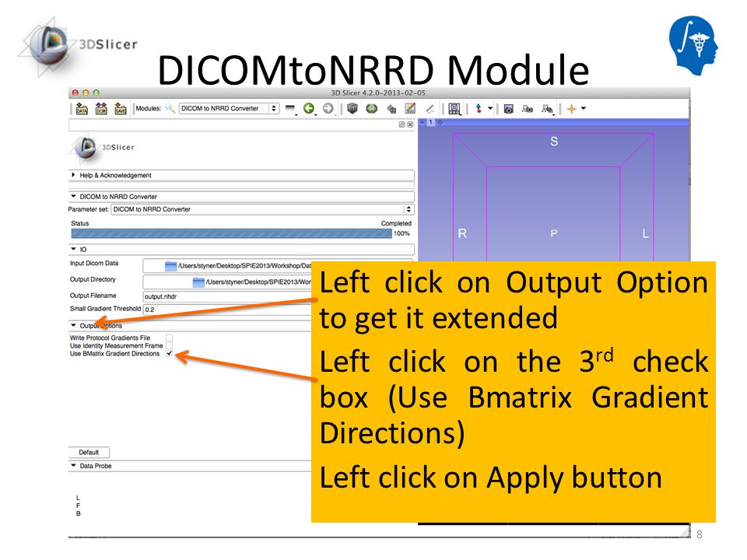
Task: Open the Parameter set dropdown
Action: point(262,209)
